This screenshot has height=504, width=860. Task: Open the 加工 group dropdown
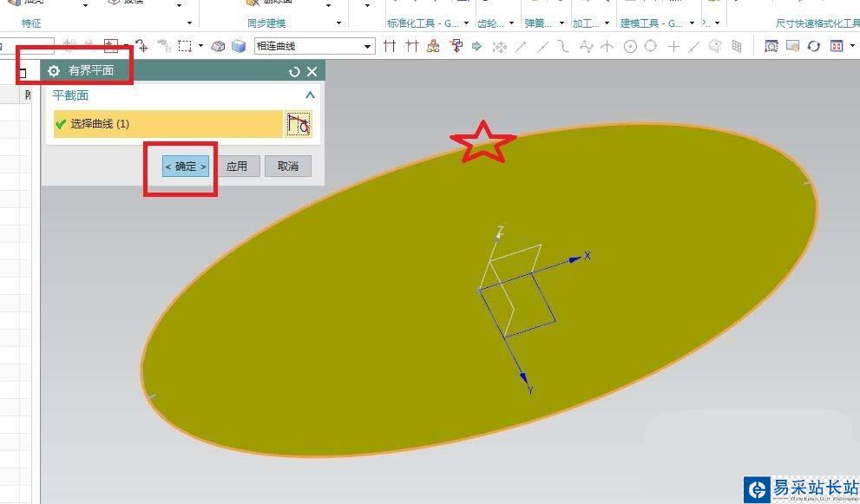pos(607,23)
